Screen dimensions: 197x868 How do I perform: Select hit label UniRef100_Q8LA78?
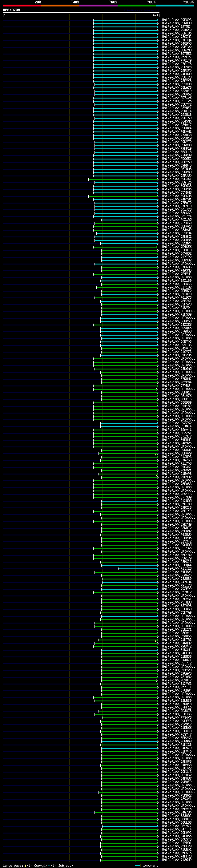click(x=176, y=88)
